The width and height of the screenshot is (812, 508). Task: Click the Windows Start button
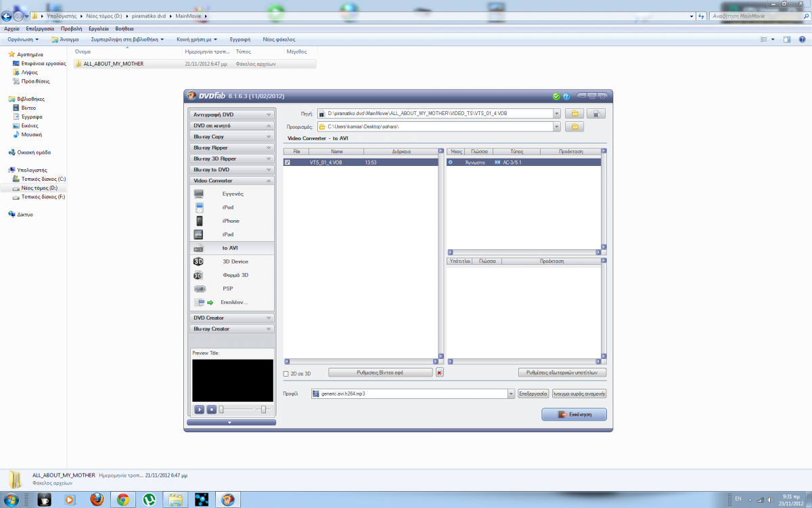[x=12, y=500]
